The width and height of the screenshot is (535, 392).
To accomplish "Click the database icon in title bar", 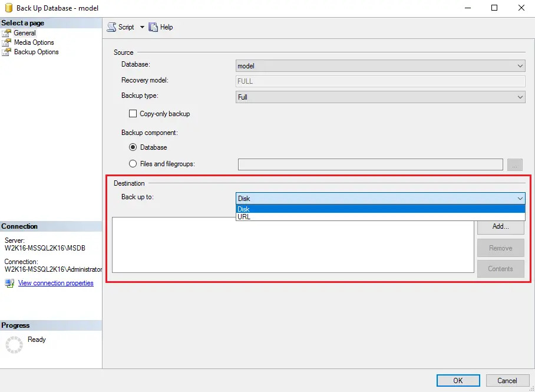I will pyautogui.click(x=8, y=8).
